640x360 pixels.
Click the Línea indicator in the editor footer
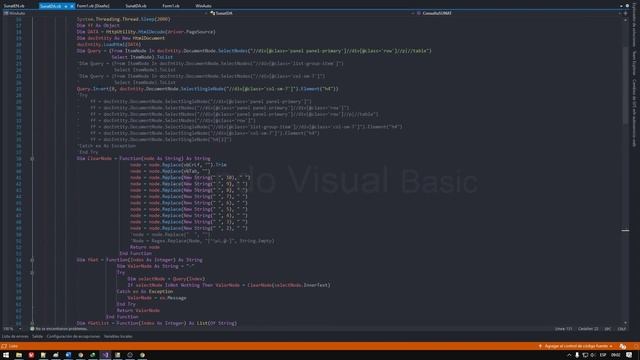563,329
